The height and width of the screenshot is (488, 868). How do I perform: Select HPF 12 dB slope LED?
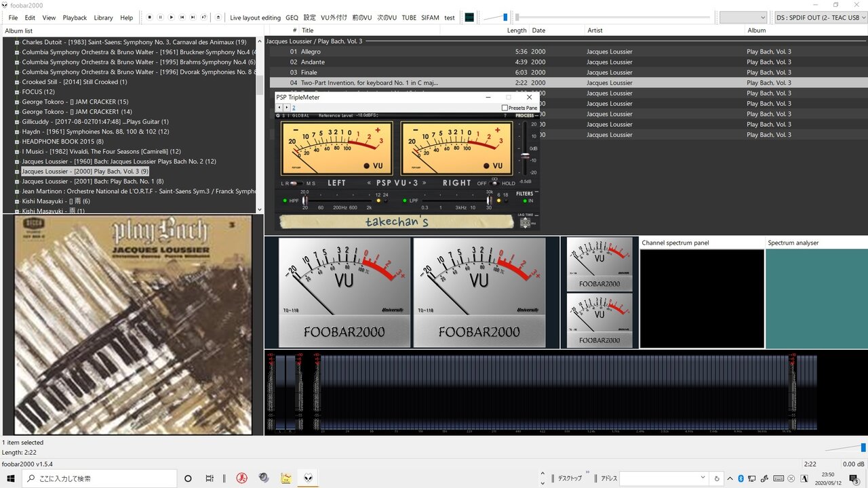point(378,201)
